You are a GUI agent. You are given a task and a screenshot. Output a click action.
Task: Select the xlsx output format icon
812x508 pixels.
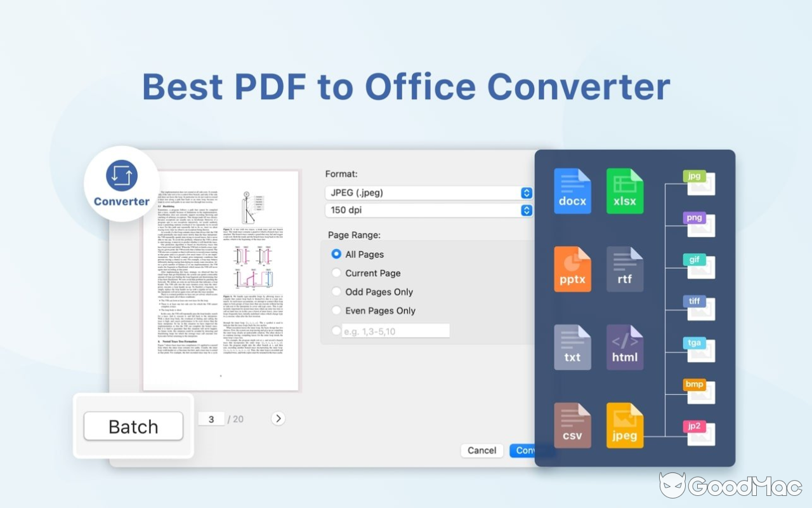tap(625, 190)
